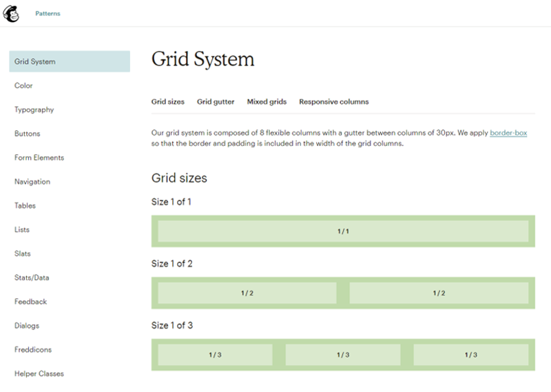
Task: Click the last 1/3 grid box
Action: pyautogui.click(x=471, y=355)
